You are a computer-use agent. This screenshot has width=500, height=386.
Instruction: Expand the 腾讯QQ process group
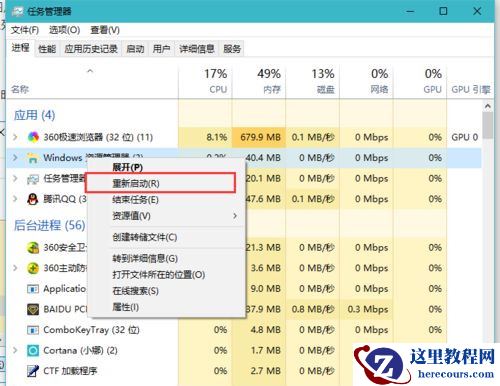[x=15, y=199]
